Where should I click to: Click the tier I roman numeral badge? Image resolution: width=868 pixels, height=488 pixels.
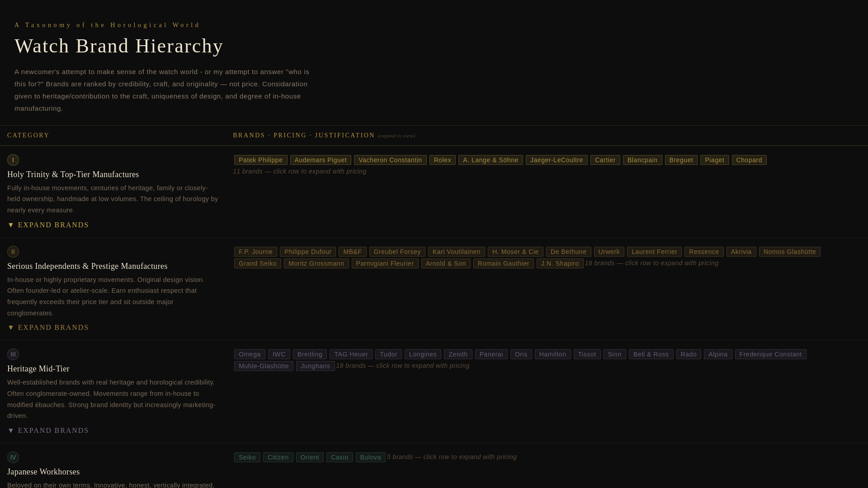(x=13, y=160)
